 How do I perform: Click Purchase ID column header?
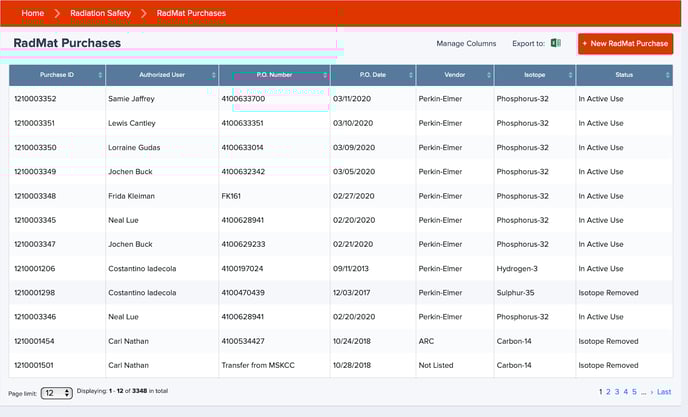pyautogui.click(x=57, y=75)
